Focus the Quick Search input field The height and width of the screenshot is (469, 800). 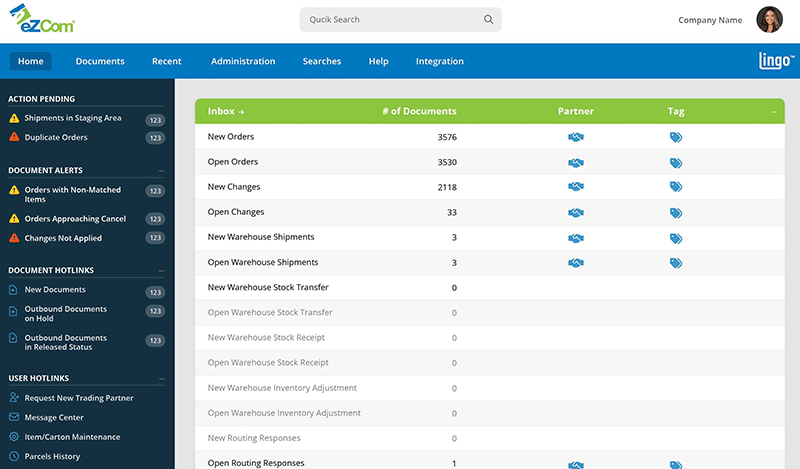(390, 19)
